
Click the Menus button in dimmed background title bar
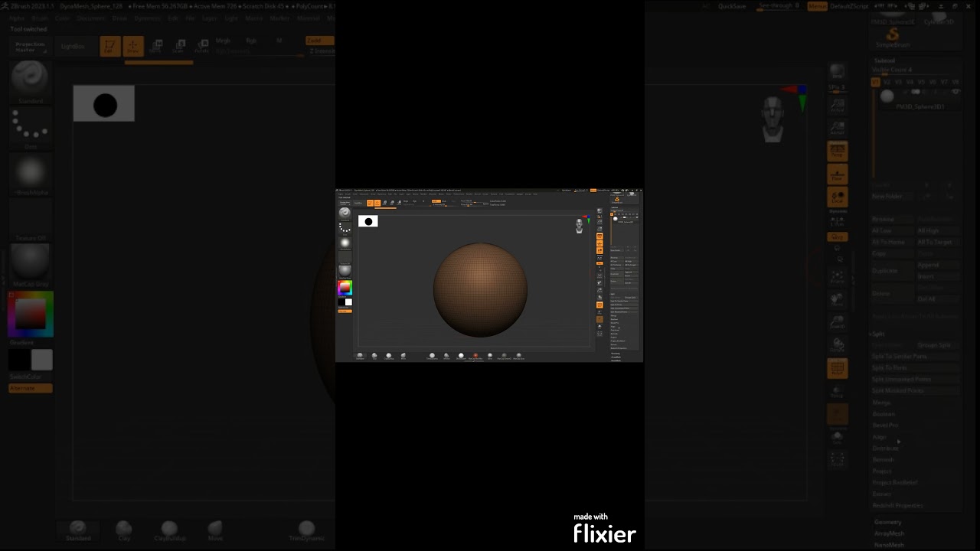pos(817,6)
